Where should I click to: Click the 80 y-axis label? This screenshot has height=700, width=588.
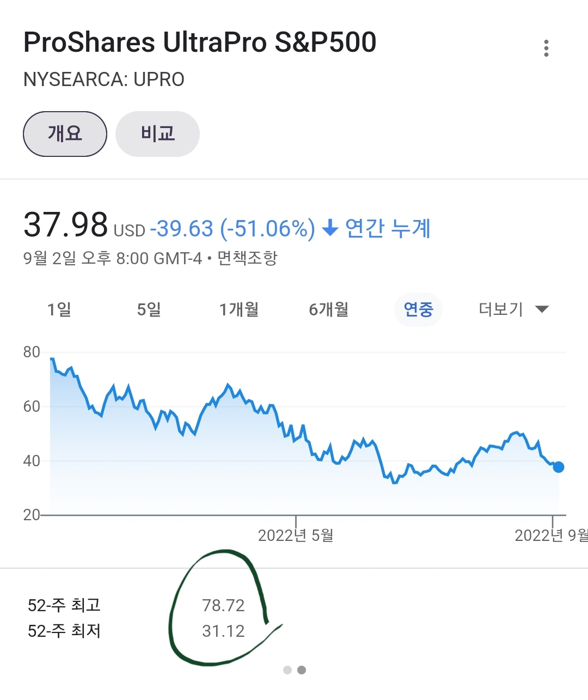pos(32,352)
